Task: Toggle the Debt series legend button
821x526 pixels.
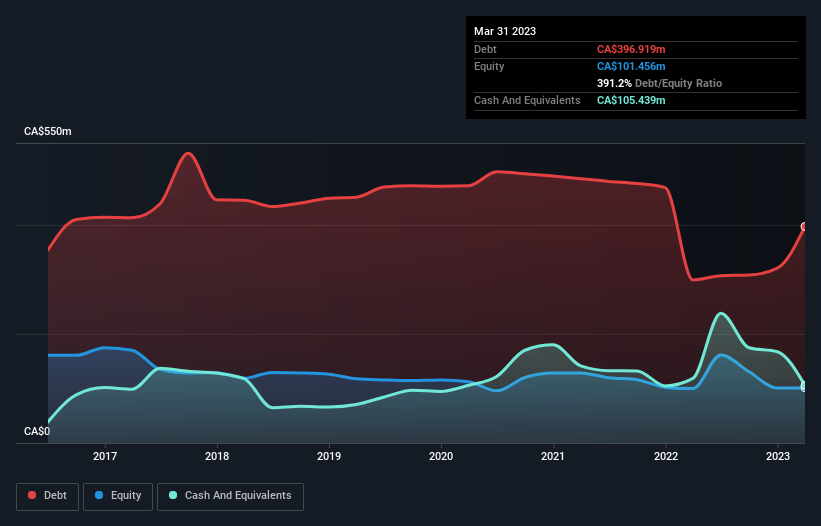Action: click(48, 496)
